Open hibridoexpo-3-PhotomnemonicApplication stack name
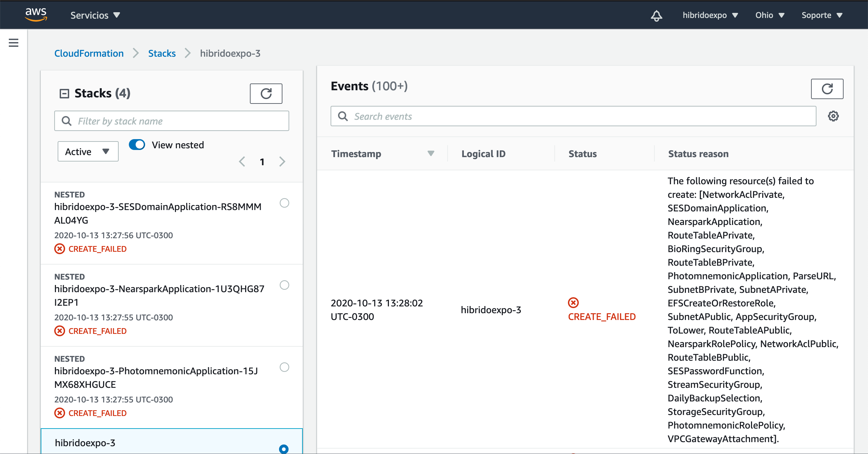Screen dimensions: 868x454 pos(156,378)
